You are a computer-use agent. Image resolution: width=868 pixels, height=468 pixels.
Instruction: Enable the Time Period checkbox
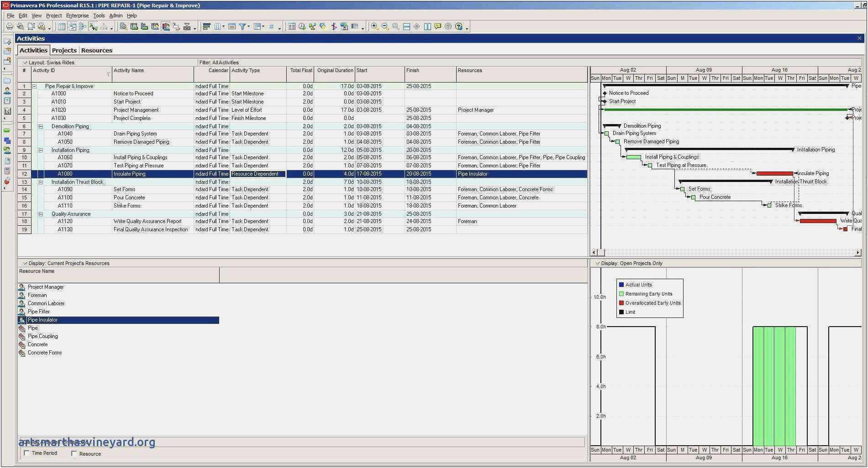pos(26,453)
